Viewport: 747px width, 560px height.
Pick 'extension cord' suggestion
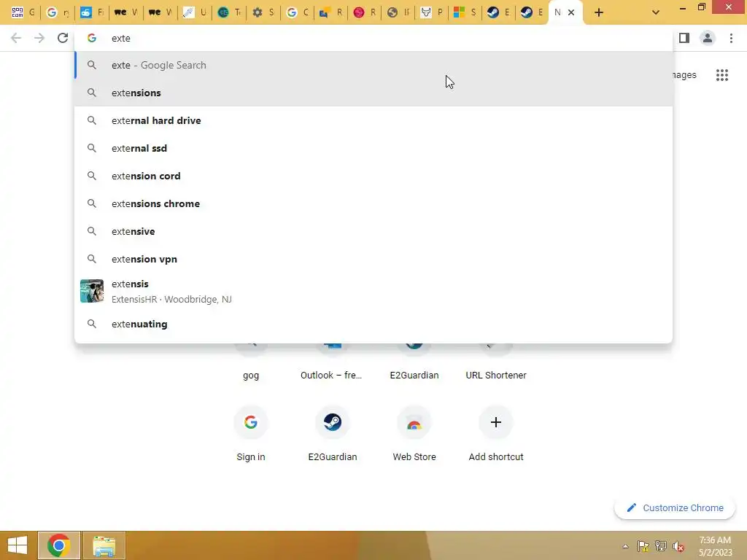point(373,176)
